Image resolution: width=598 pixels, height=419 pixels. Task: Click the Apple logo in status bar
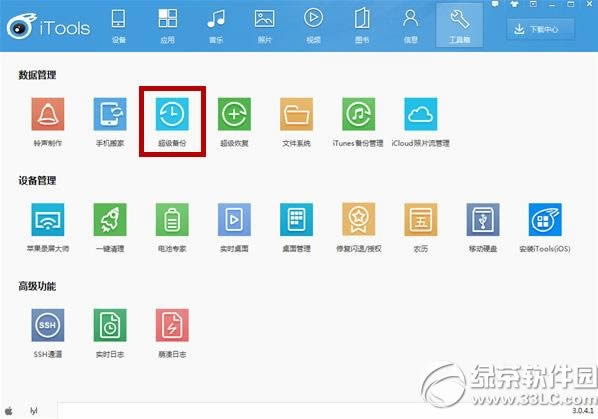tap(8, 411)
